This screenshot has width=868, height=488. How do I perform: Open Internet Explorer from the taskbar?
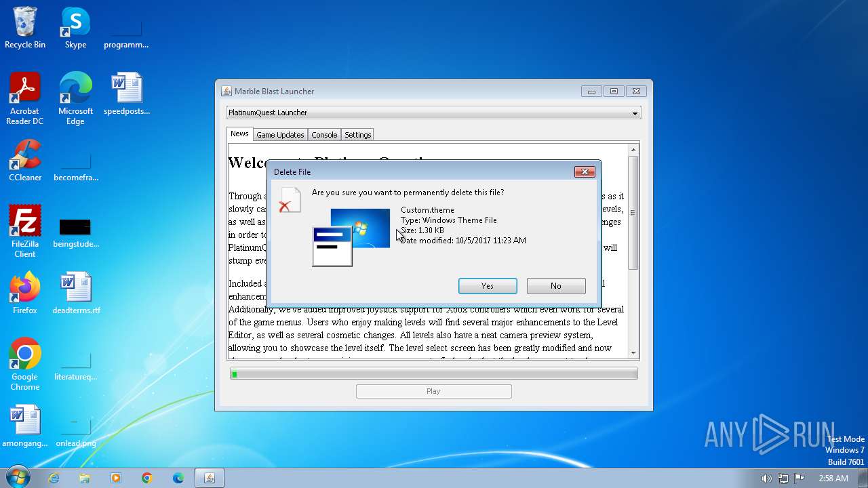coord(54,478)
